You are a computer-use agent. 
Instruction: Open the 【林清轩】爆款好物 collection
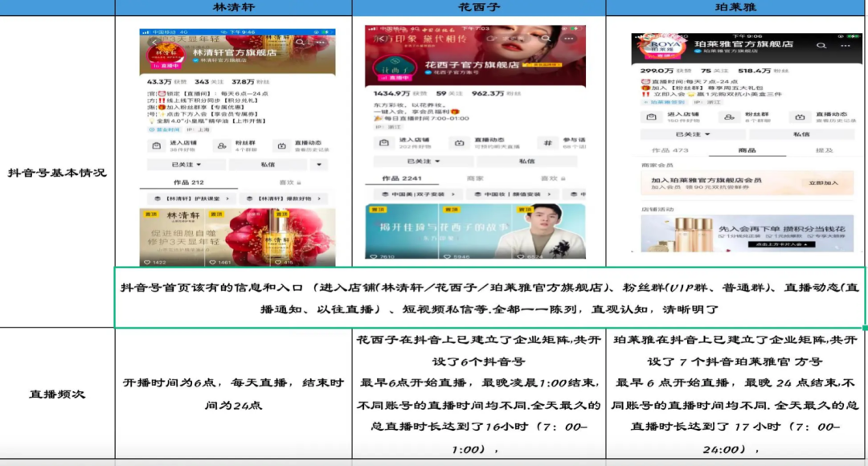point(284,198)
